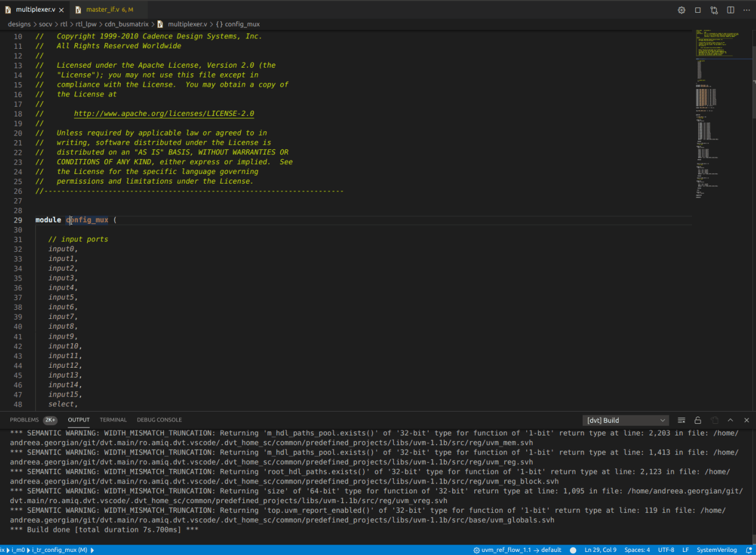This screenshot has height=555, width=756.
Task: Click the square icon in editor toolbar
Action: [698, 10]
